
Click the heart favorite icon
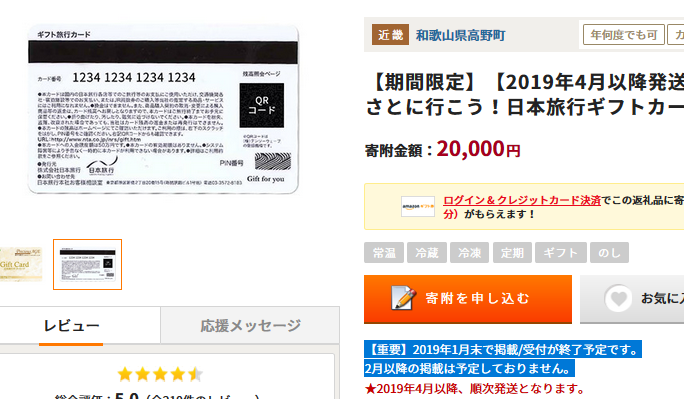618,299
